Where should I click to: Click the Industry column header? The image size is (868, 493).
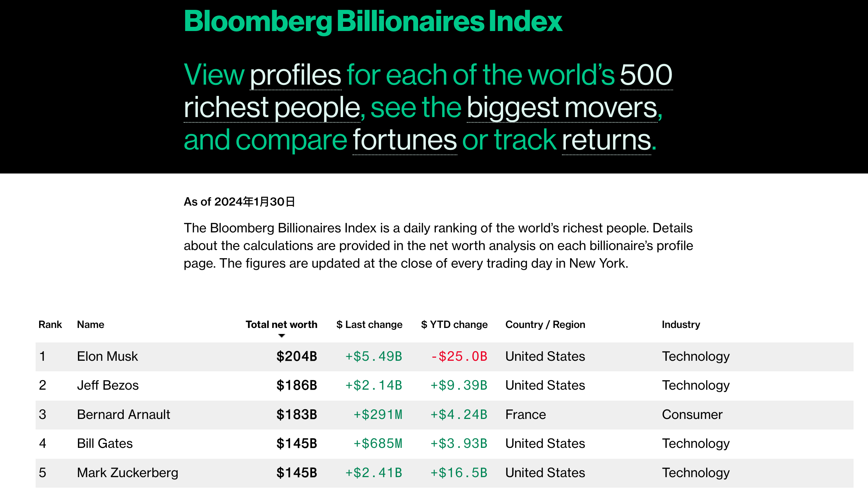[681, 324]
